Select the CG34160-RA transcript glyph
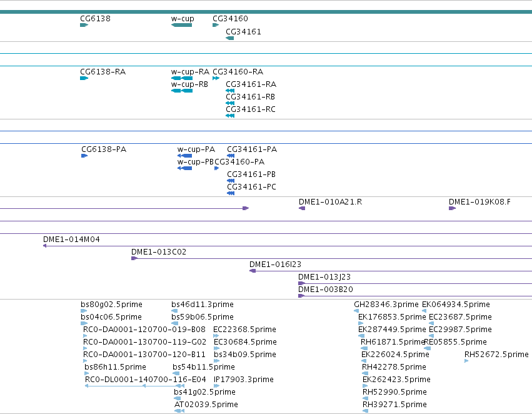Image resolution: width=532 pixels, height=414 pixels. coord(216,78)
